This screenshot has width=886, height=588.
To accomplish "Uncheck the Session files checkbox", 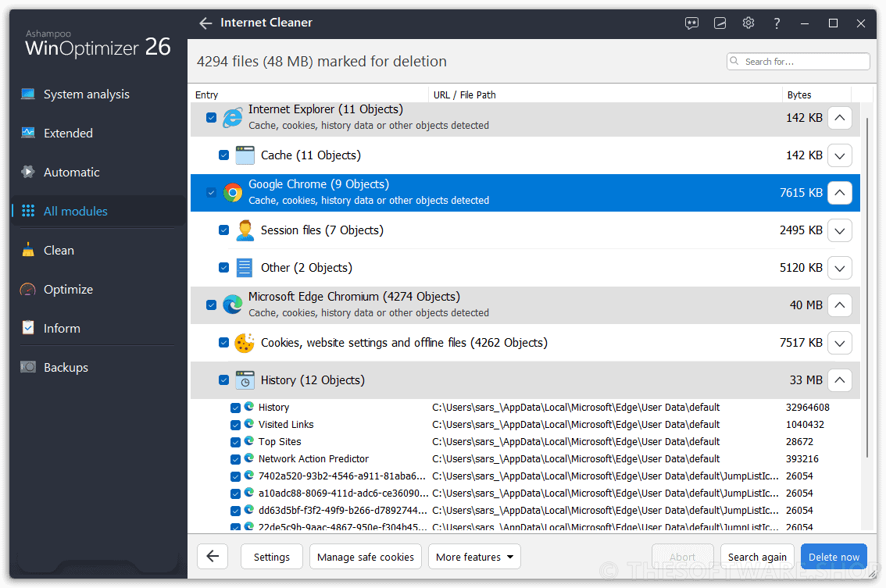I will coord(223,230).
